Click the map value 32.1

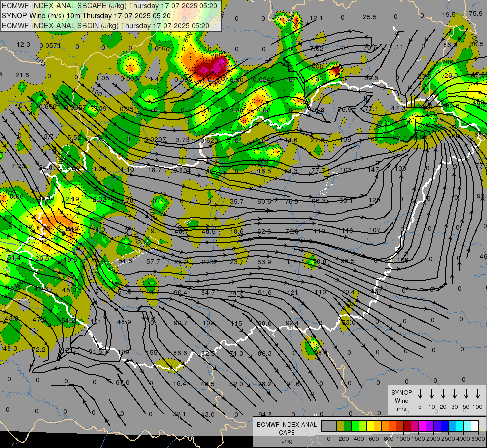coord(179,414)
